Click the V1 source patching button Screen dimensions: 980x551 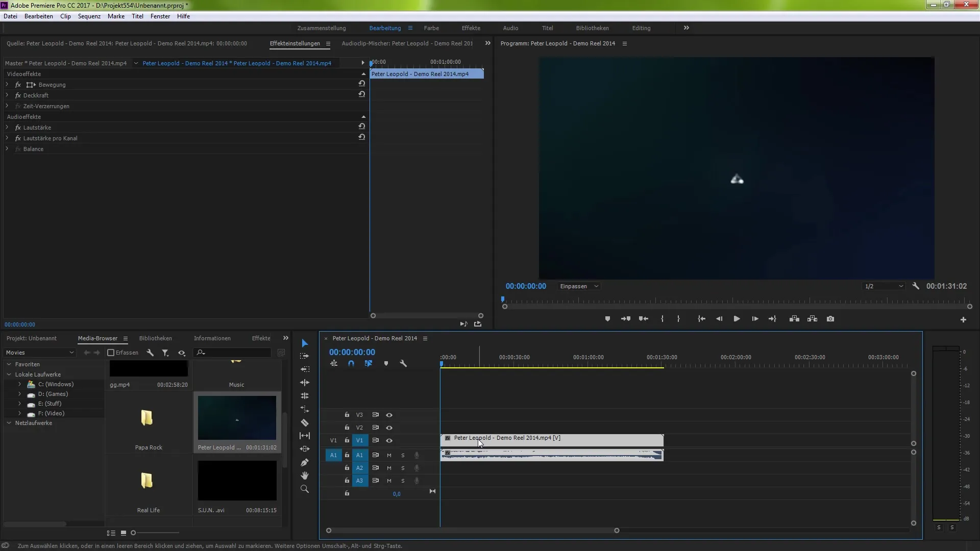coord(333,440)
